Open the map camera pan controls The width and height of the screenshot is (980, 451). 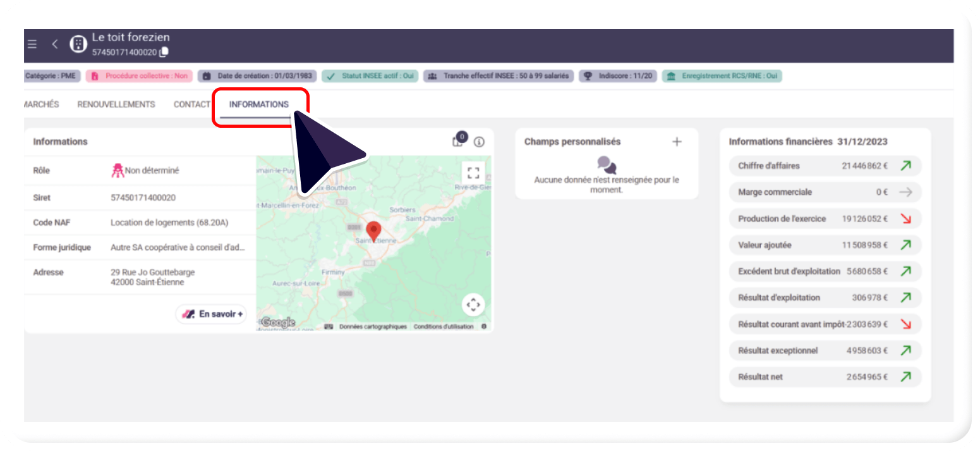tap(473, 305)
